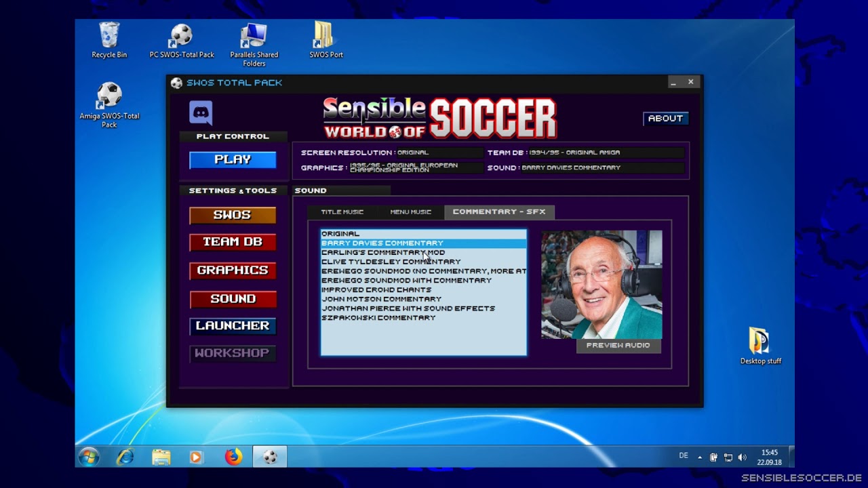Click Show Desktop strip at taskbar end

(791, 457)
